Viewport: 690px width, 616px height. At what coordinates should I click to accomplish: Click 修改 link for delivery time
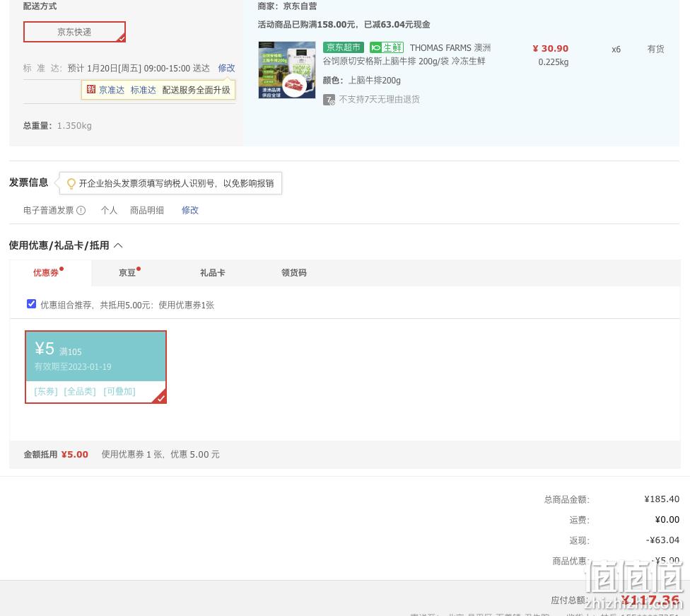pyautogui.click(x=226, y=69)
